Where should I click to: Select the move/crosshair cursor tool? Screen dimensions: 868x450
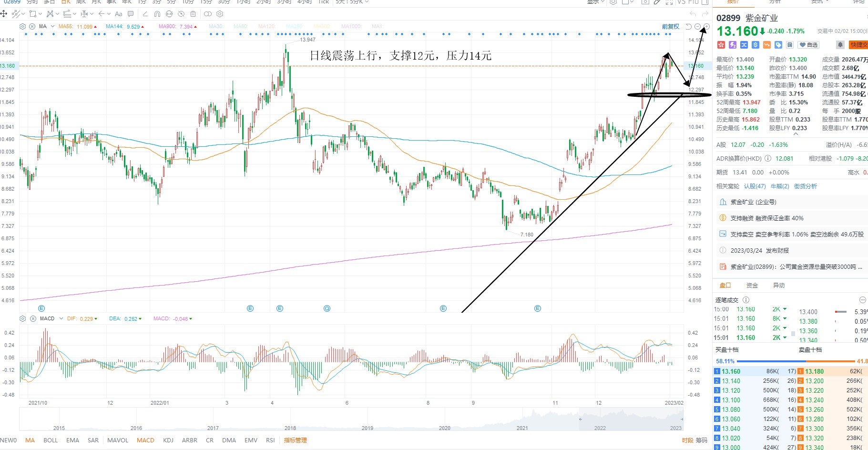tap(4, 14)
